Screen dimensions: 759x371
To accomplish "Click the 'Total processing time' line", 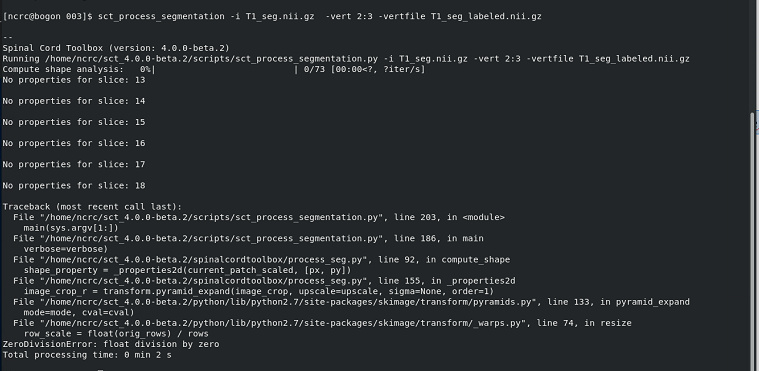I will tap(87, 355).
